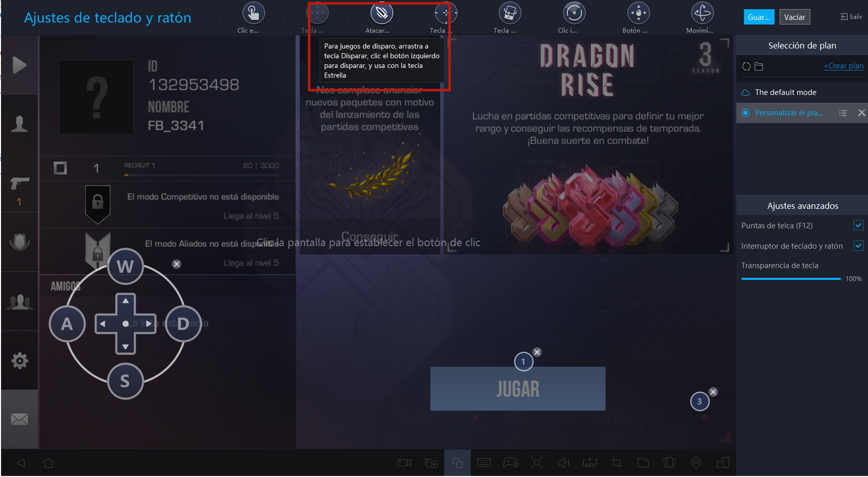Click the refresh plan icon

pyautogui.click(x=746, y=66)
